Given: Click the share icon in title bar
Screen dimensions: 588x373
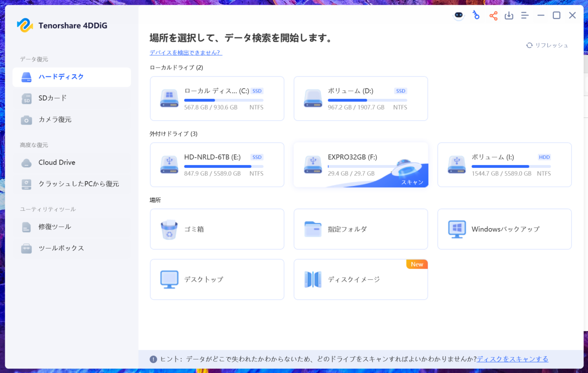Looking at the screenshot, I should click(493, 16).
